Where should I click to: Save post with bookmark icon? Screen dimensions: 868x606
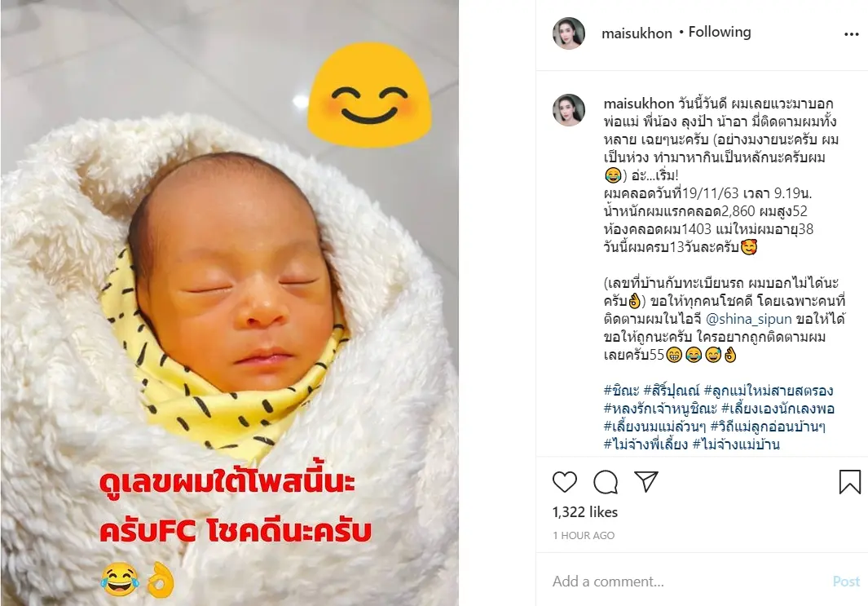(850, 481)
